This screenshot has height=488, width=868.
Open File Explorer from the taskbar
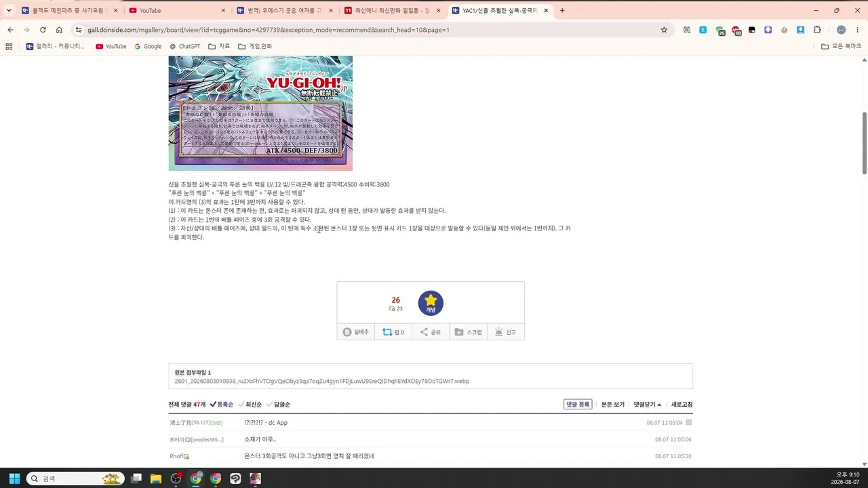pyautogui.click(x=156, y=479)
